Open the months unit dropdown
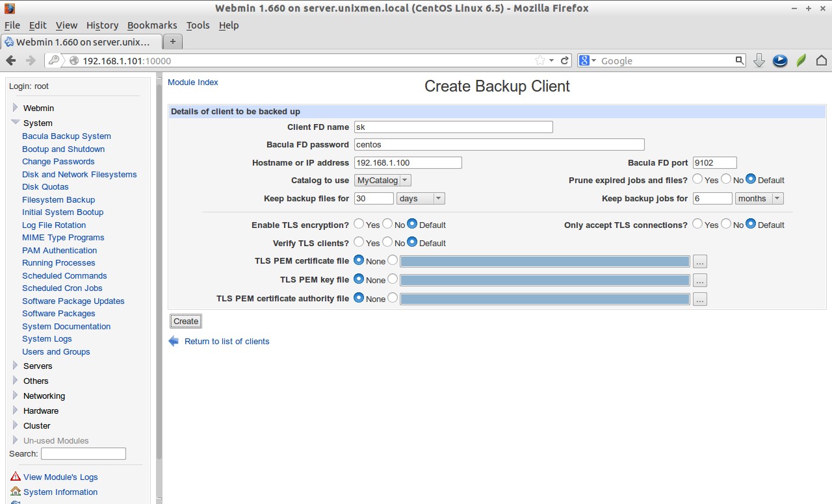The width and height of the screenshot is (832, 504). click(x=759, y=198)
